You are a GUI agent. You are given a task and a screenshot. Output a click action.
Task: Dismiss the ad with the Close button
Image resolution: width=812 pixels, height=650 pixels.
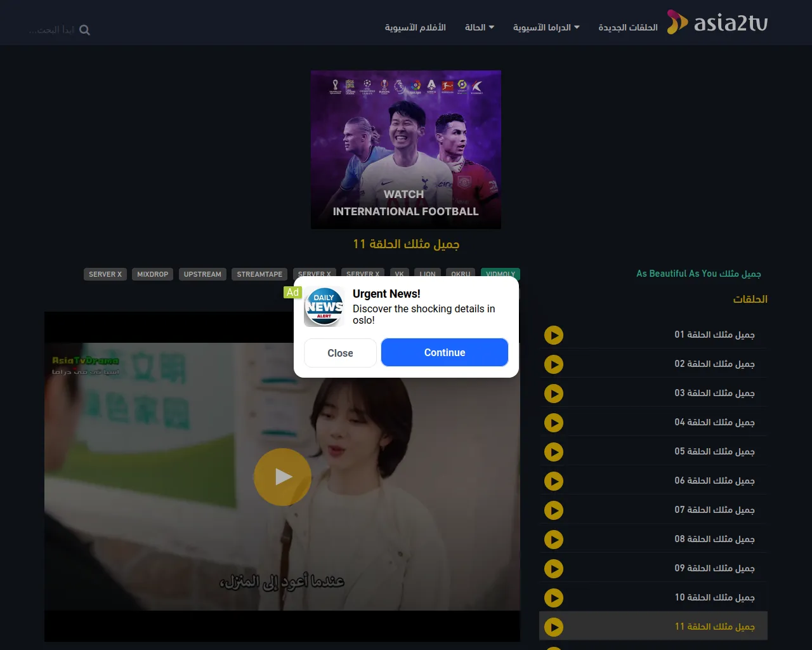coord(340,353)
